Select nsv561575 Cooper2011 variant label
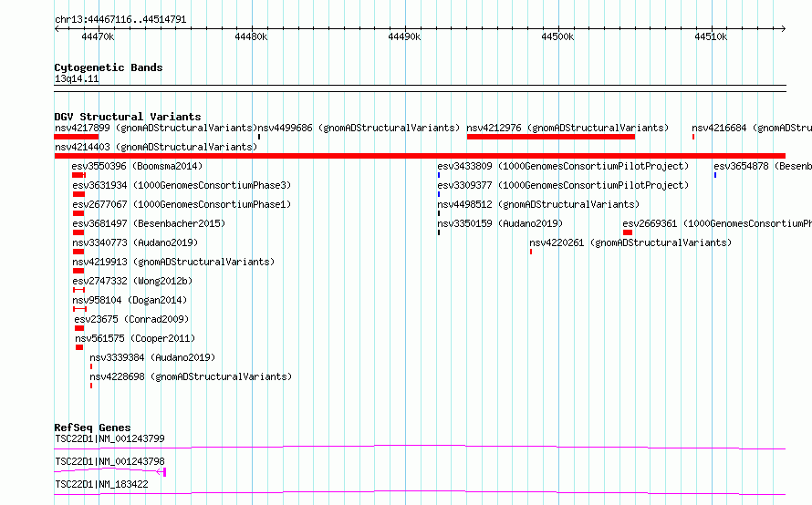 (x=135, y=338)
